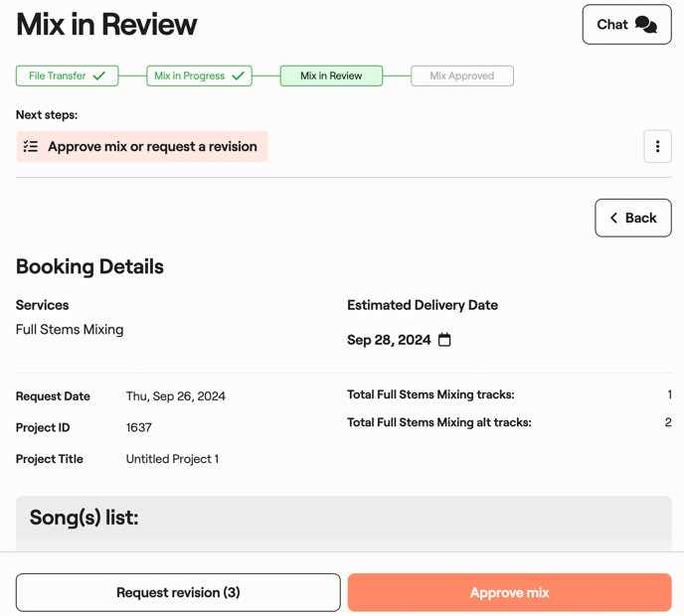The height and width of the screenshot is (616, 684).
Task: Click the checklist icon in Next steps
Action: (31, 147)
